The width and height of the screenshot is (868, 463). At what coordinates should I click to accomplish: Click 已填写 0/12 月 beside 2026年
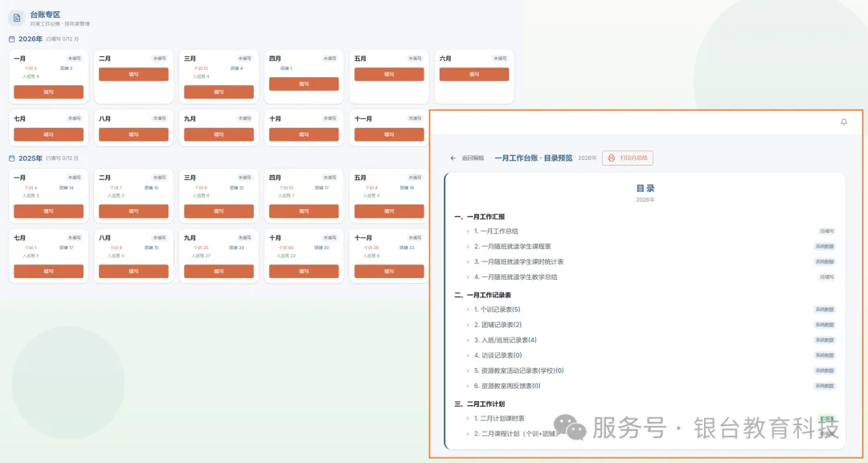point(63,39)
